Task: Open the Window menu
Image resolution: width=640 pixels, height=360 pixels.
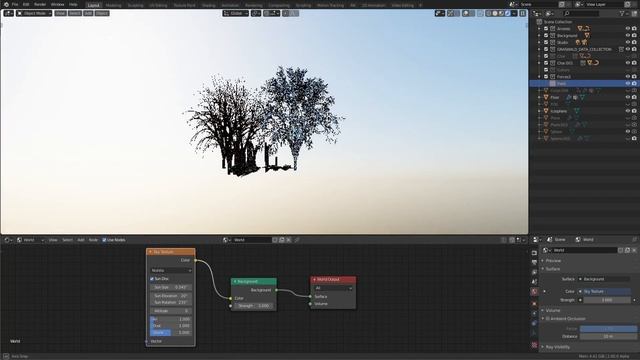Action: [x=58, y=4]
